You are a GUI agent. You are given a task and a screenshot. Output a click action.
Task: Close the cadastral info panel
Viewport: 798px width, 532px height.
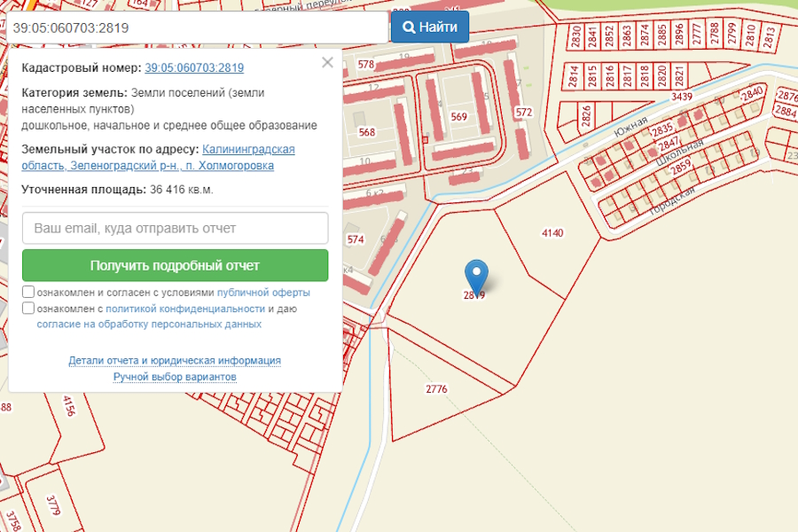tap(327, 62)
